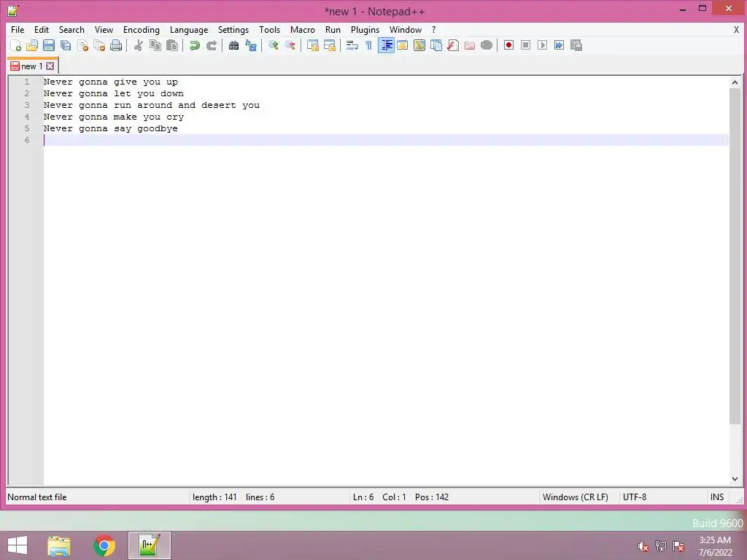Viewport: 747px width, 560px height.
Task: Start macro recording with red dot
Action: 508,45
